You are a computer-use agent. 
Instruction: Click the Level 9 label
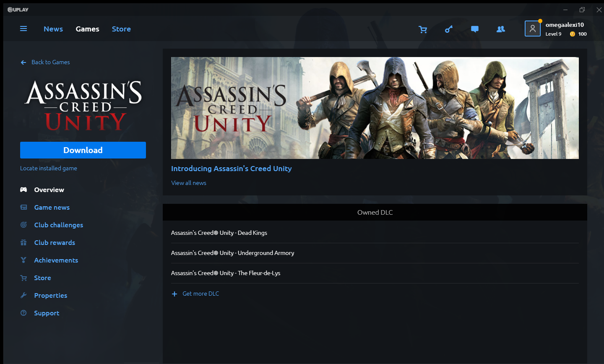click(553, 34)
